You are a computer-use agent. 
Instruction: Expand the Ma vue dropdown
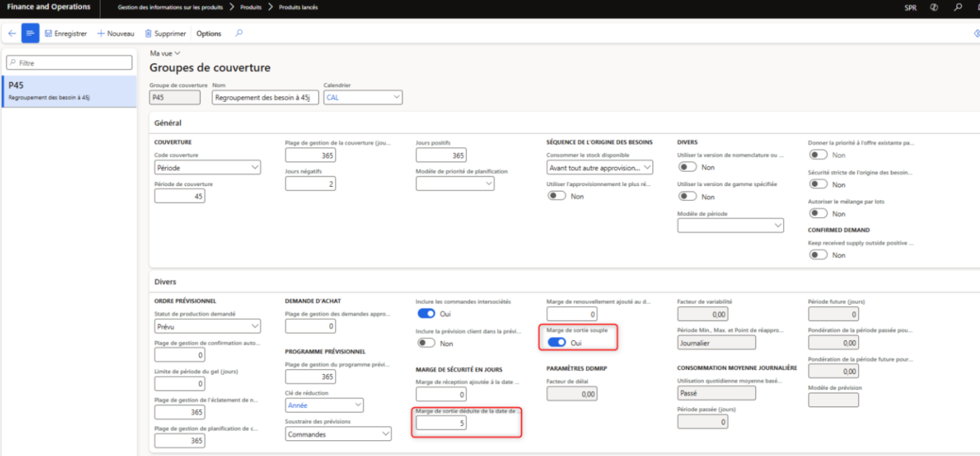point(165,53)
